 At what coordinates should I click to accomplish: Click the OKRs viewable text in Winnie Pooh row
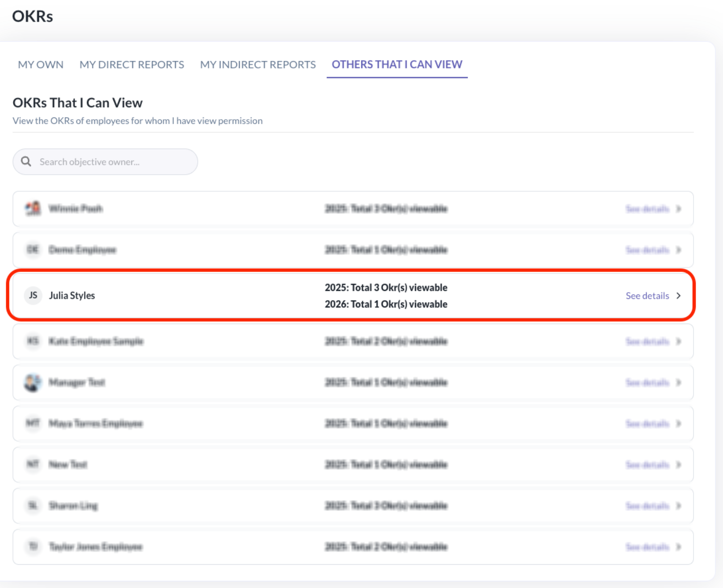[x=386, y=209]
